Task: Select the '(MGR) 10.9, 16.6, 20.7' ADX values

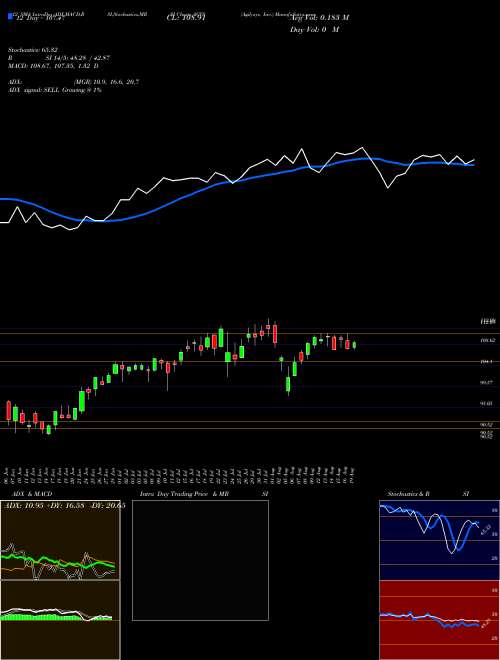Action: [x=106, y=82]
